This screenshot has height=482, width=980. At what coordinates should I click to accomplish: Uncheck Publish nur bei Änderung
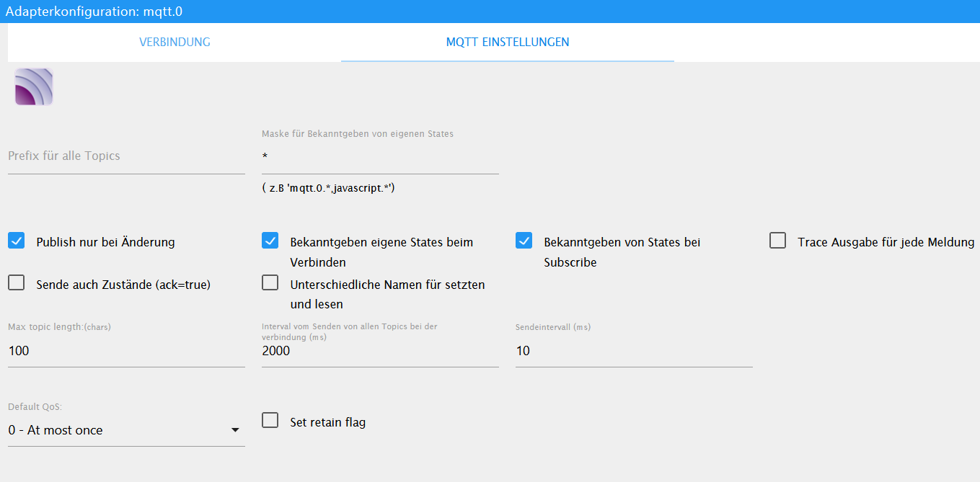point(17,241)
